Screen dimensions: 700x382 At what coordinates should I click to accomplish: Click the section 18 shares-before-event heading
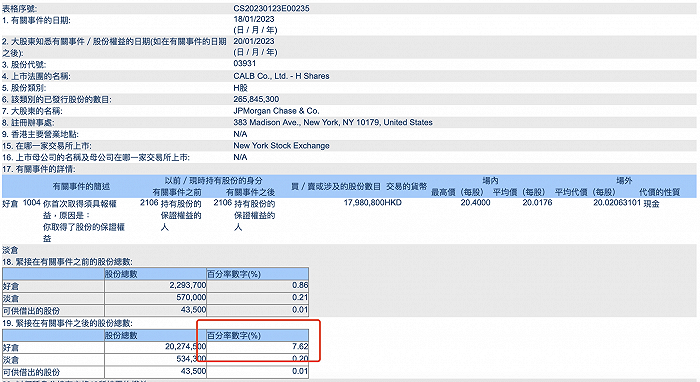click(x=67, y=262)
